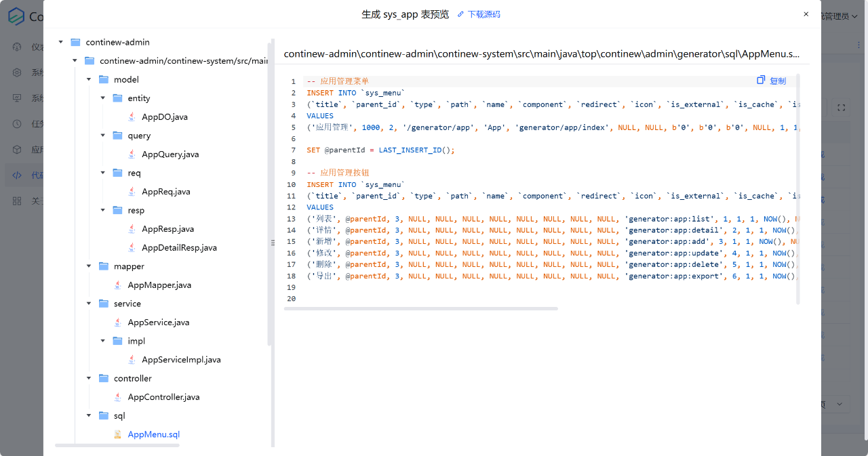Click the Java icon beside AppDO.java
The image size is (868, 456).
132,117
